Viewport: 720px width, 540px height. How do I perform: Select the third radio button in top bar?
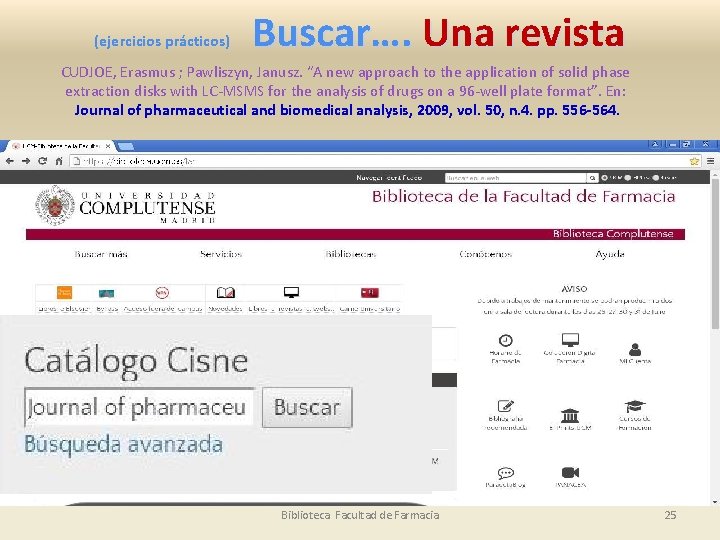pos(656,178)
